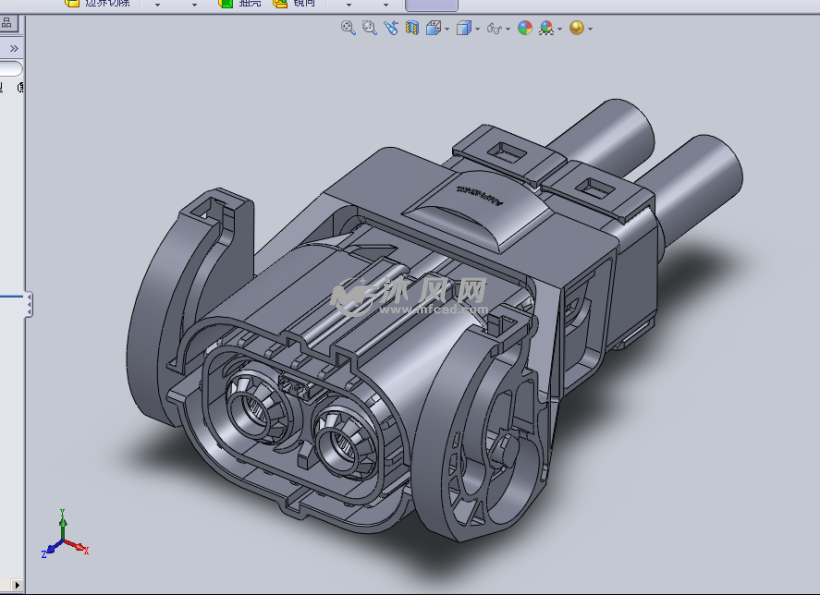This screenshot has height=595, width=820.
Task: Click the right scroll arrow at bottom-left
Action: coord(17,585)
